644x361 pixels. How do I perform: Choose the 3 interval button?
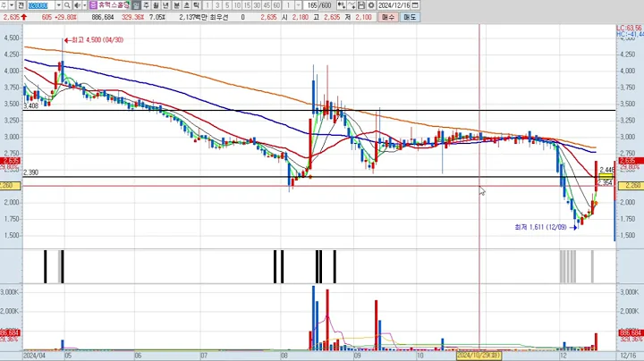tap(217, 5)
